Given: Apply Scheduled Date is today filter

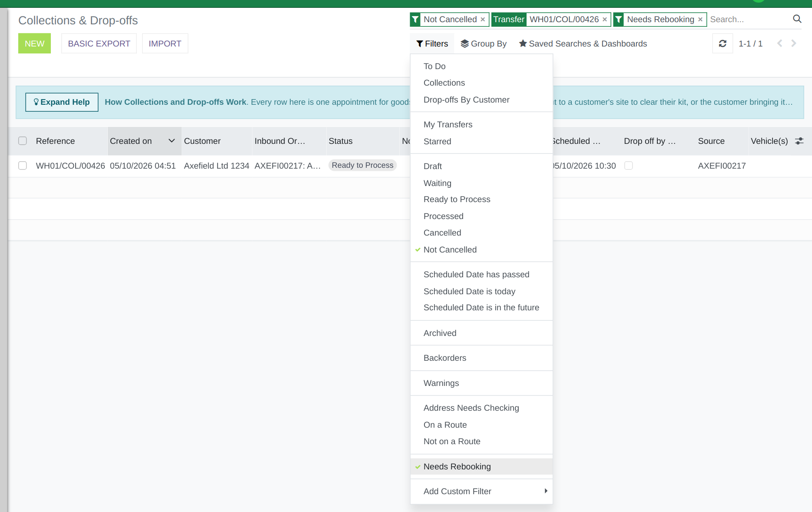Looking at the screenshot, I should (x=481, y=291).
